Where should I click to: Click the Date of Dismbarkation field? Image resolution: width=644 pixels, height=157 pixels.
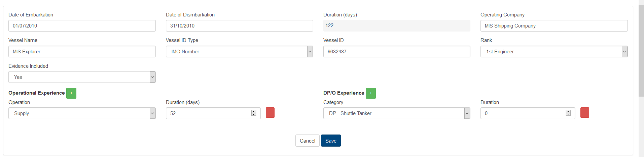tap(239, 26)
